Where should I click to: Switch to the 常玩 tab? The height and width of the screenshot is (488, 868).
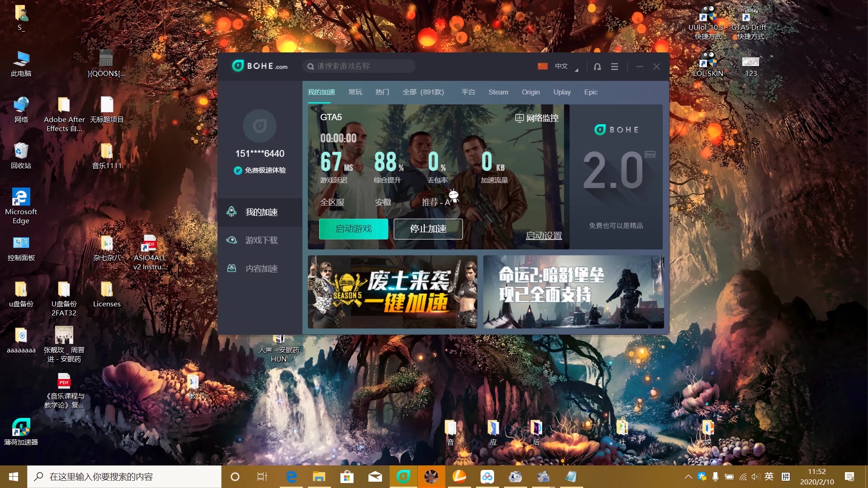click(x=355, y=92)
